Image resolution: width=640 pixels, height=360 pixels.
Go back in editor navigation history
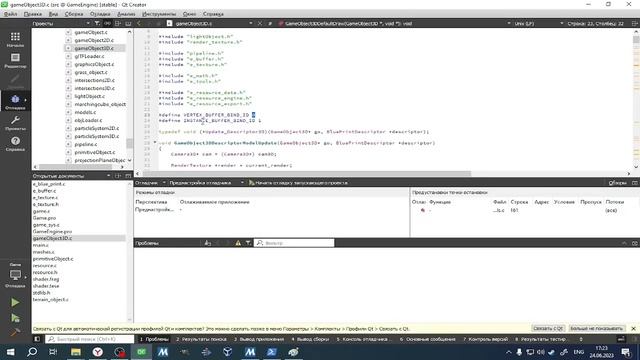(139, 23)
